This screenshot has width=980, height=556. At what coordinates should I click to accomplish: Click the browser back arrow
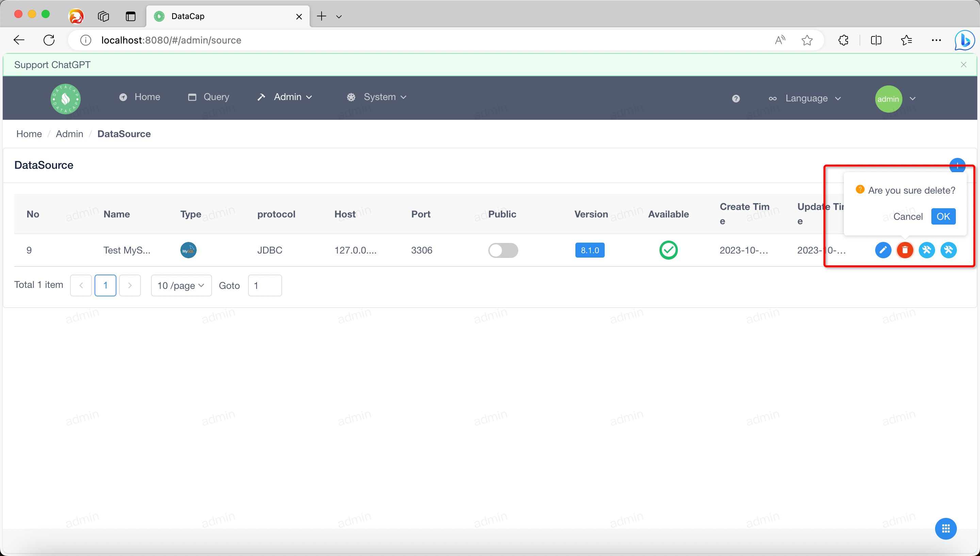click(x=19, y=40)
